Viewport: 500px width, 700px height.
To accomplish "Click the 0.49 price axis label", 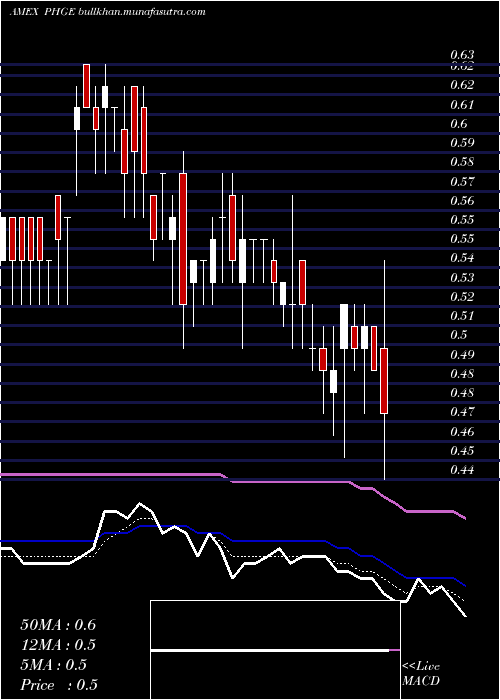I will click(462, 354).
